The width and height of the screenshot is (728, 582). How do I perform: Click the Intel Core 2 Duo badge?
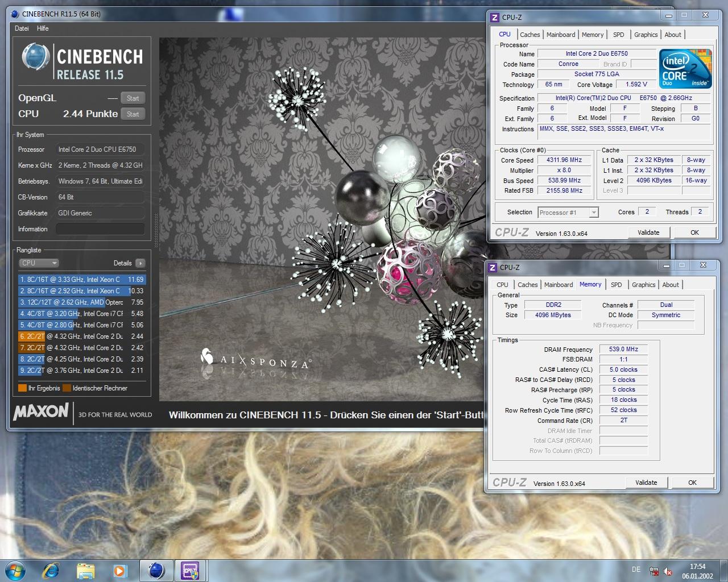click(x=685, y=69)
